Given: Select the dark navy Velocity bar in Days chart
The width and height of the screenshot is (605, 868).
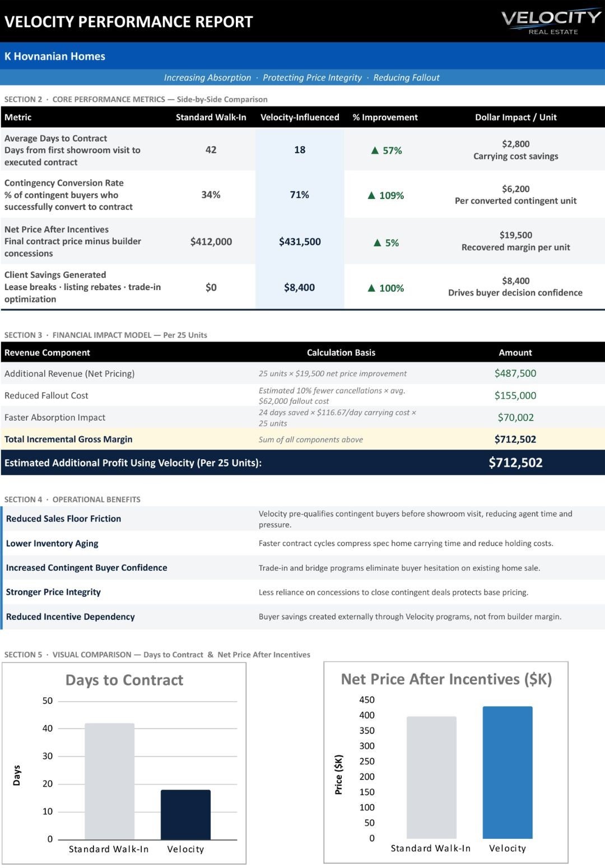Looking at the screenshot, I should (x=185, y=815).
